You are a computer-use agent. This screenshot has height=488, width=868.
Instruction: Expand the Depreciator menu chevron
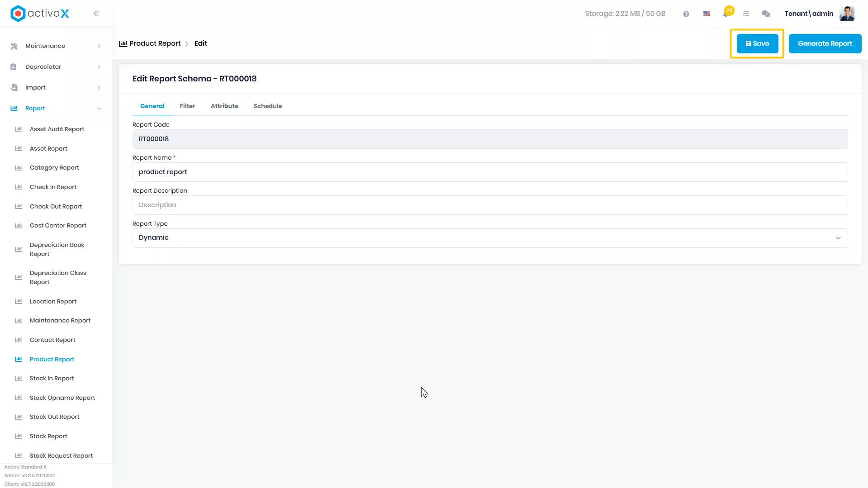[x=99, y=67]
